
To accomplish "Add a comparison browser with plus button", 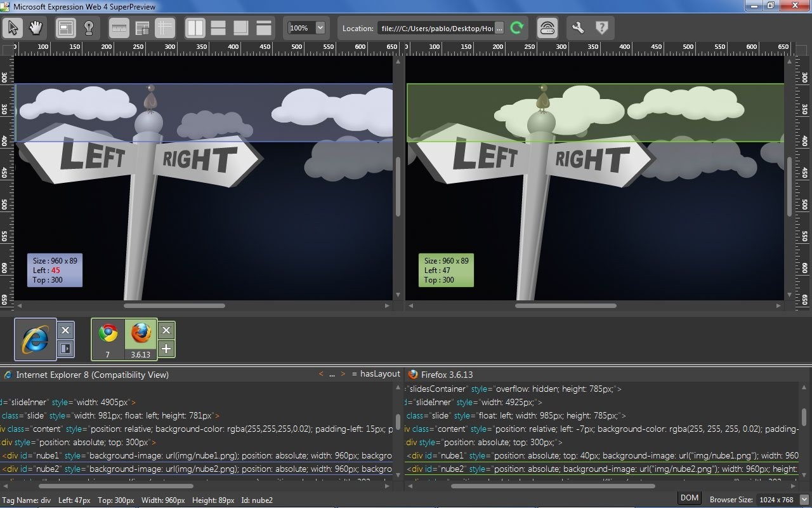I will (x=166, y=349).
